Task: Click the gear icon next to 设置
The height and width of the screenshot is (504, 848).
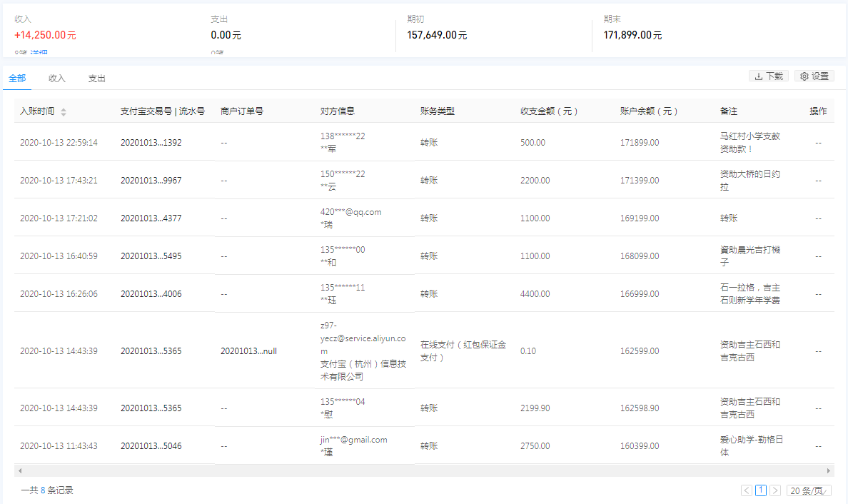Action: pos(803,76)
